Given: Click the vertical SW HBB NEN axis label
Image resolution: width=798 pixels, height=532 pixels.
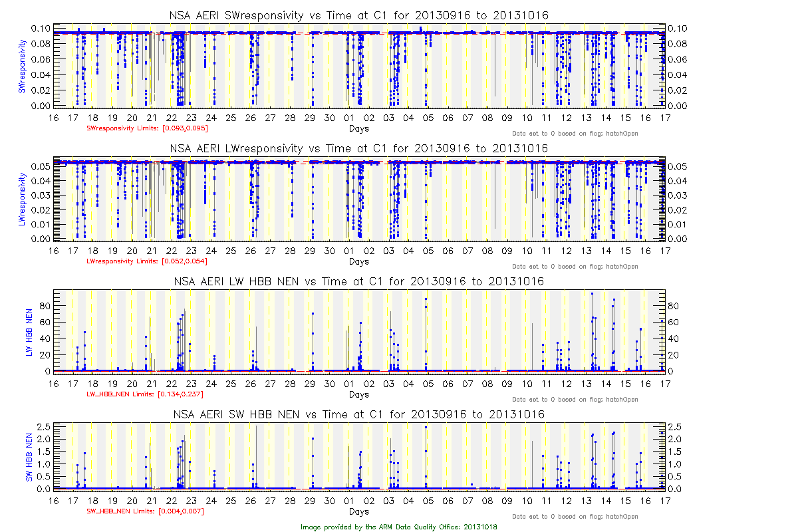Looking at the screenshot, I should [x=29, y=458].
